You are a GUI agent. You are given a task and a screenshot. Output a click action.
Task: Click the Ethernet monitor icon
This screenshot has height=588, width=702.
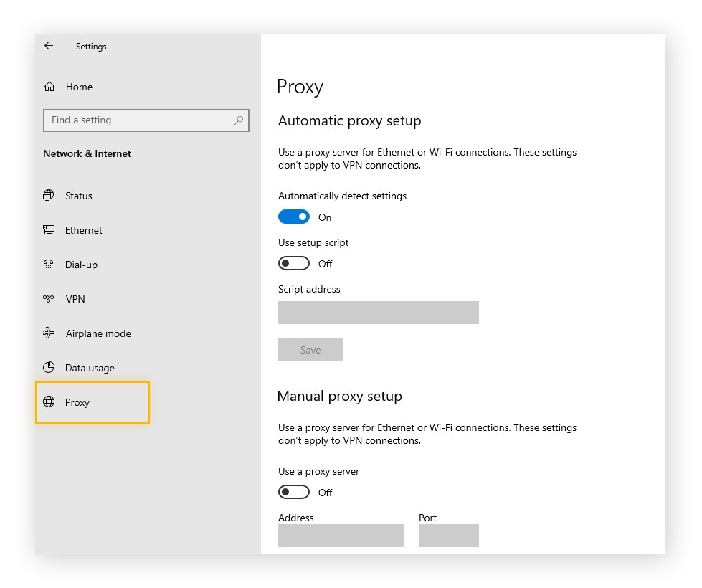click(x=49, y=230)
